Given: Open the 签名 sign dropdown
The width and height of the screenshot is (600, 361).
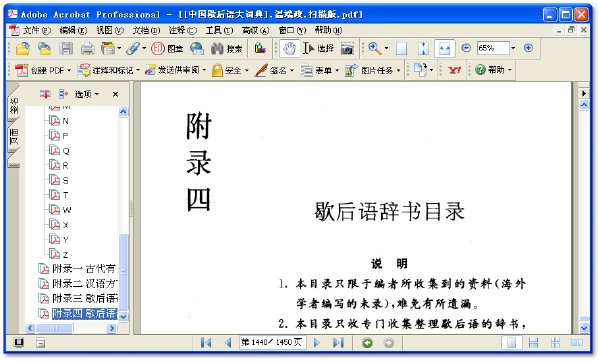Looking at the screenshot, I should click(274, 70).
